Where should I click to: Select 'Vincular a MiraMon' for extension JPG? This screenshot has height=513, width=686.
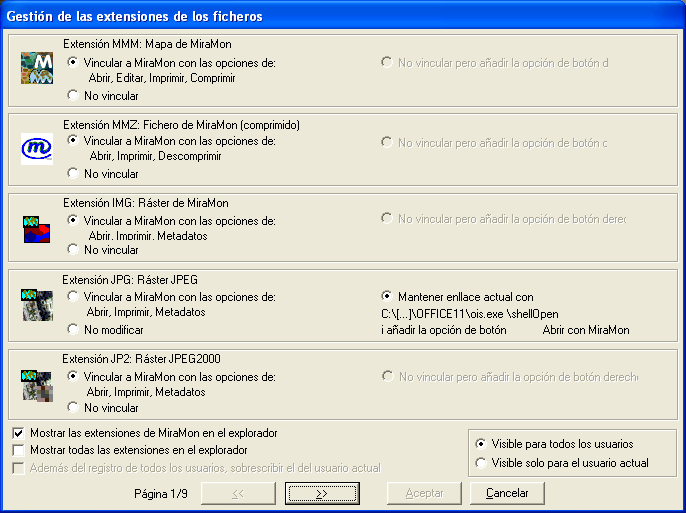pyautogui.click(x=73, y=297)
